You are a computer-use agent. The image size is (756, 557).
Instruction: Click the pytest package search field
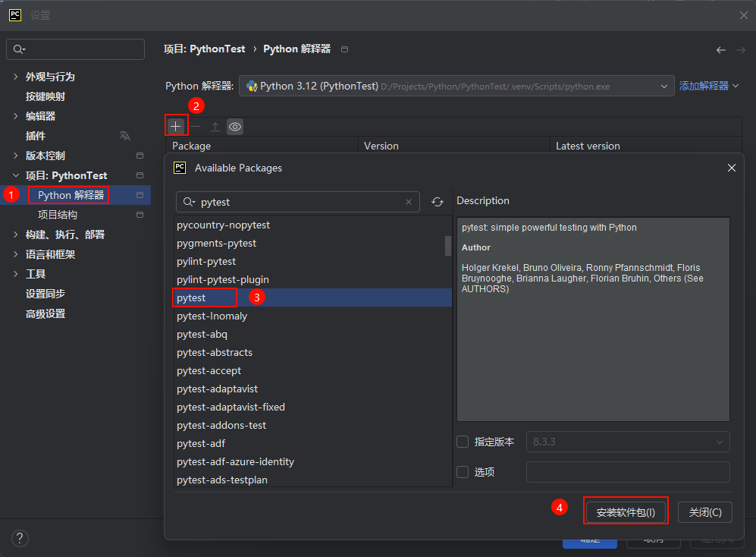coord(298,202)
